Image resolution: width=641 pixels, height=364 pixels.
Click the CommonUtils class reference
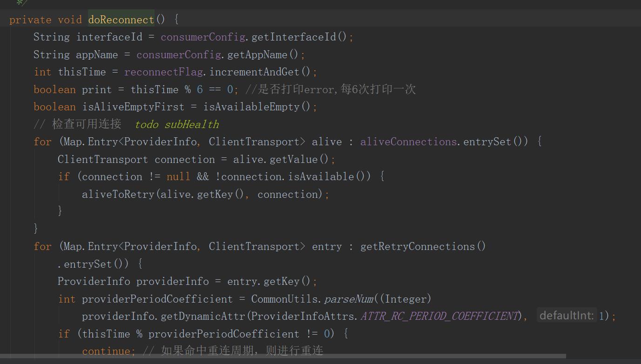(285, 299)
